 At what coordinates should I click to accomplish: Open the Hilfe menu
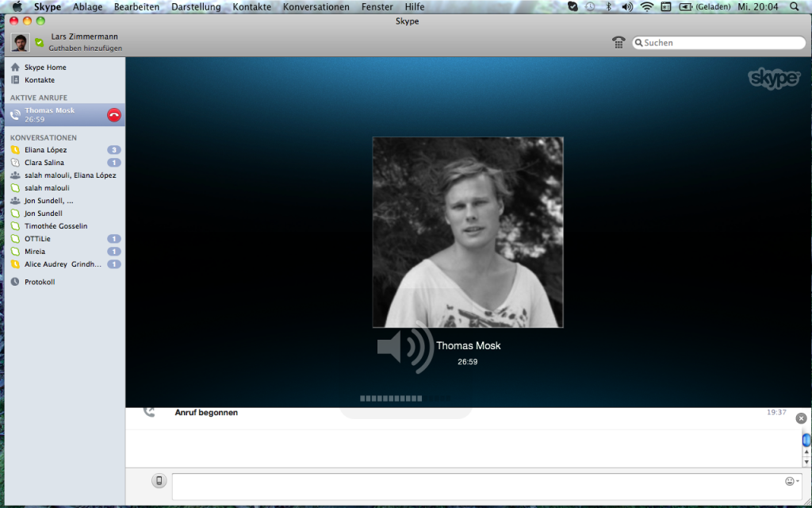(x=415, y=6)
